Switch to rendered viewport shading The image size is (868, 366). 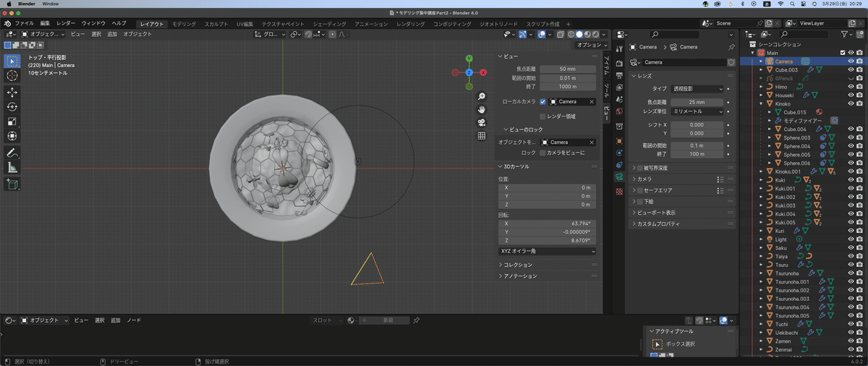point(595,34)
